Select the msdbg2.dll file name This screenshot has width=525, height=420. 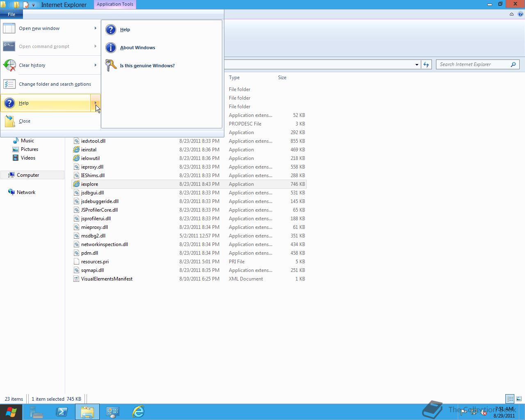[x=93, y=236]
